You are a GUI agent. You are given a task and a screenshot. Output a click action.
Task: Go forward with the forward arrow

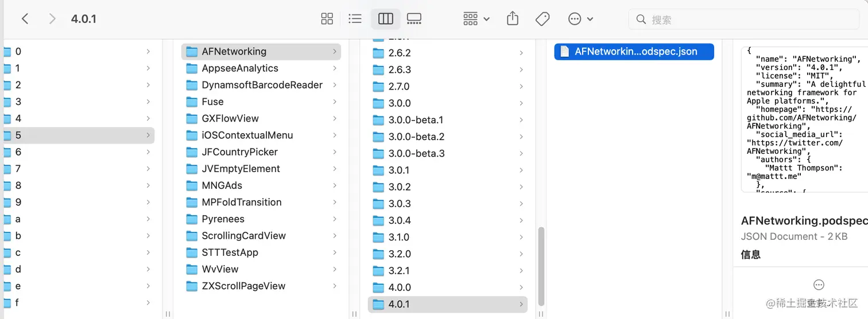[52, 19]
